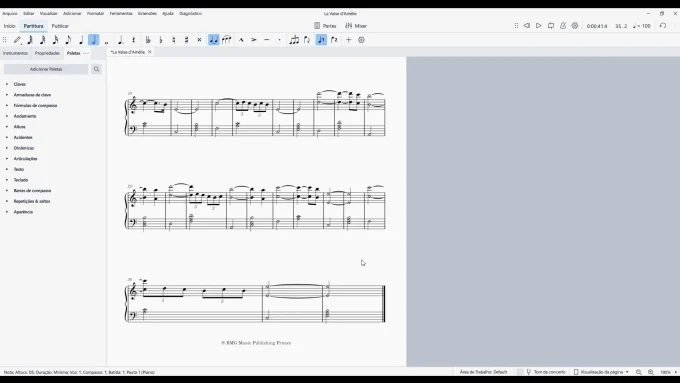Toggle note input pencil mode
Screen dimensions: 680x383
click(17, 40)
